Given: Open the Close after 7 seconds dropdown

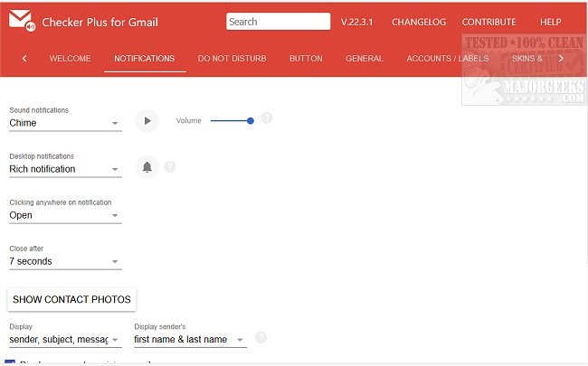Looking at the screenshot, I should pyautogui.click(x=65, y=261).
